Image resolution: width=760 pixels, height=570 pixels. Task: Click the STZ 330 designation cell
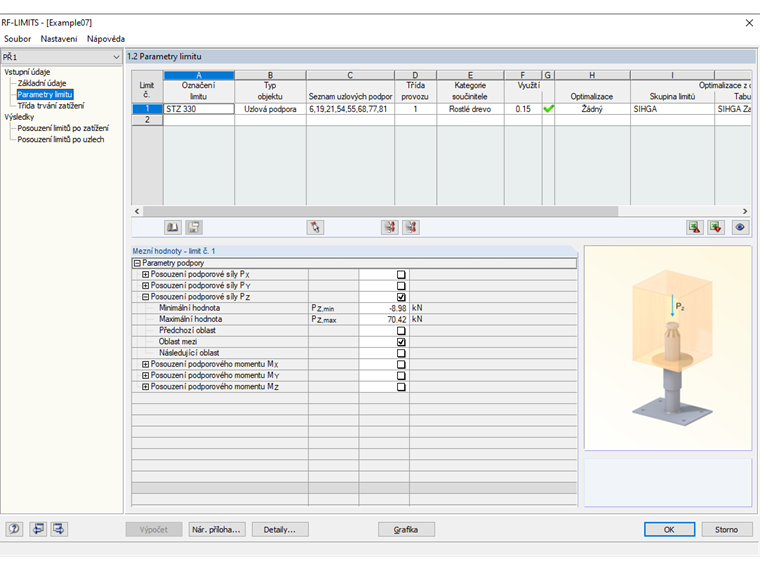click(x=199, y=109)
